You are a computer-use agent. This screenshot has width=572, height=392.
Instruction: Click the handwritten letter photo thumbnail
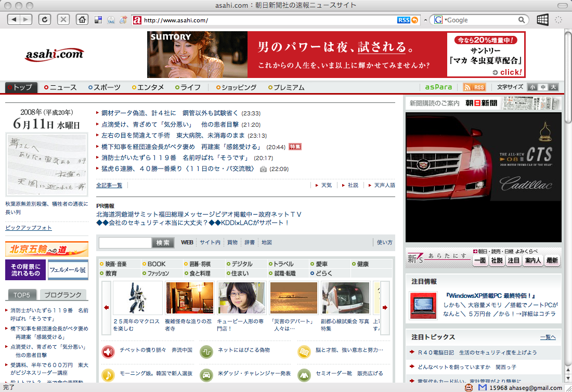pos(47,164)
